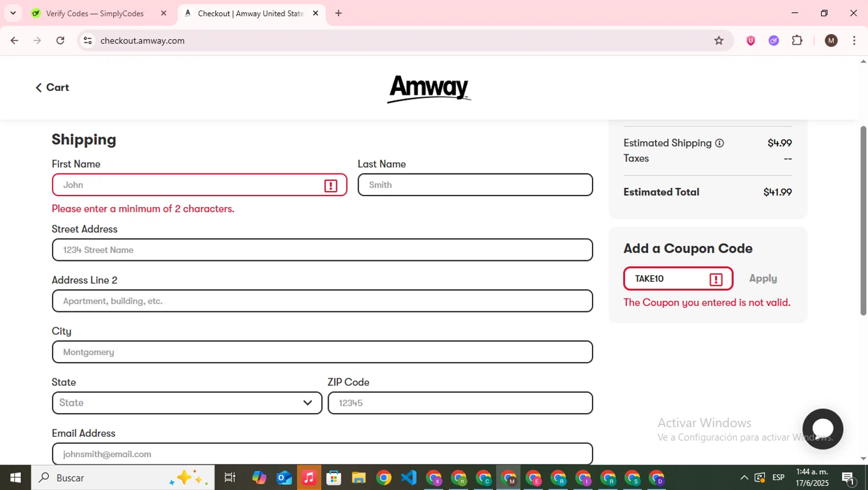Click the taskbar clock and date

(x=812, y=478)
